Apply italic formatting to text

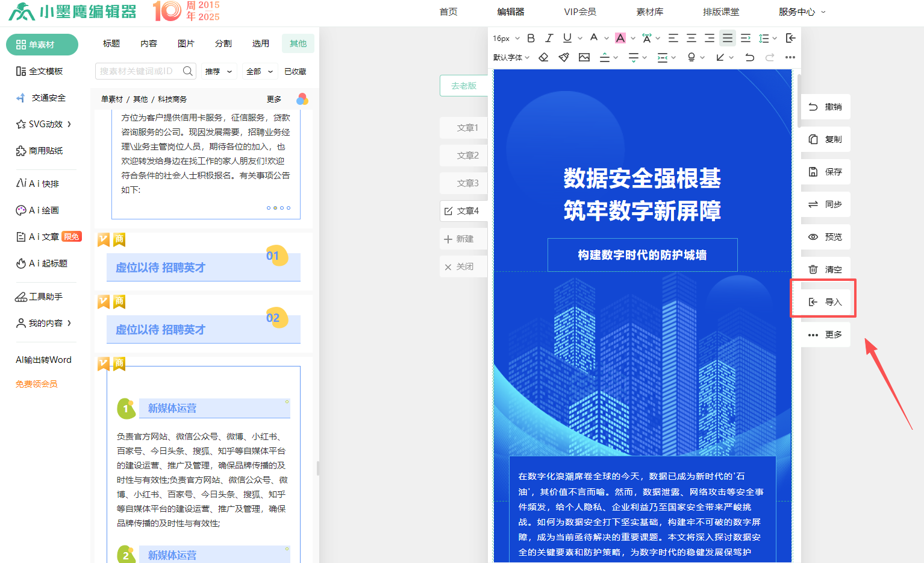point(549,38)
